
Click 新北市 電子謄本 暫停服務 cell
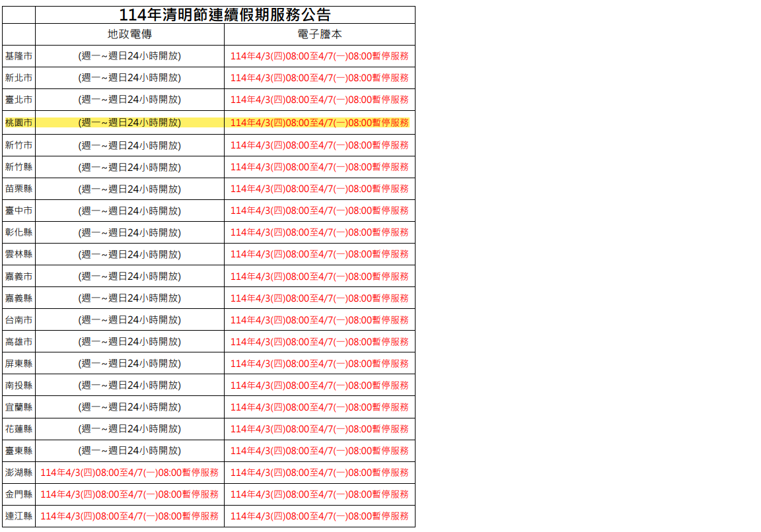tap(319, 78)
